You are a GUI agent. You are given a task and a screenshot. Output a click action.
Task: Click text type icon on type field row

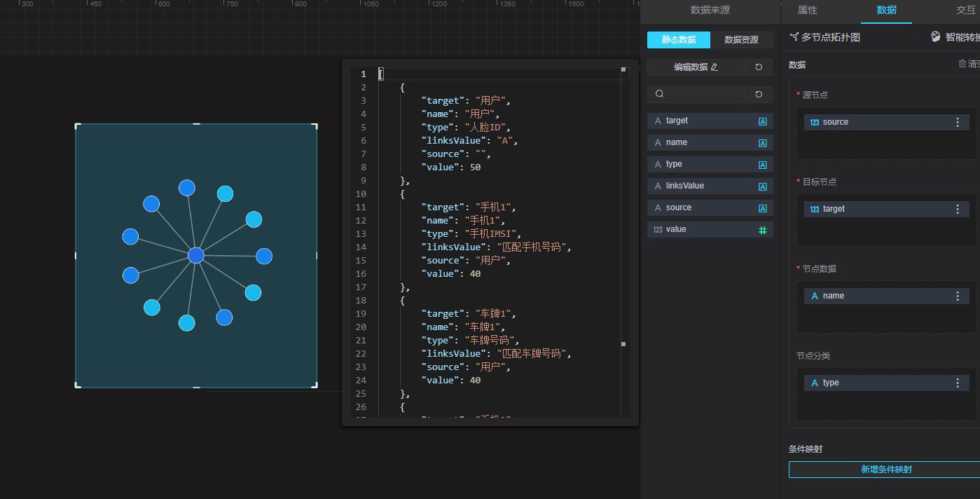pyautogui.click(x=763, y=165)
